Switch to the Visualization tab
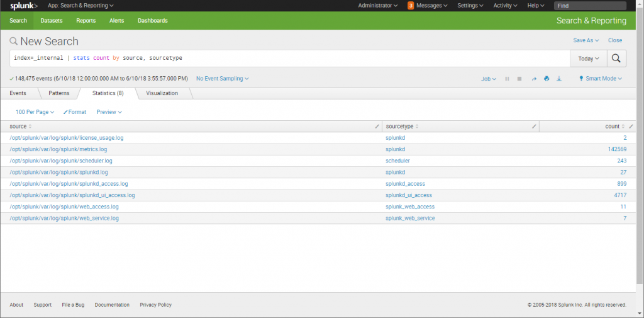644x318 pixels. pyautogui.click(x=162, y=93)
